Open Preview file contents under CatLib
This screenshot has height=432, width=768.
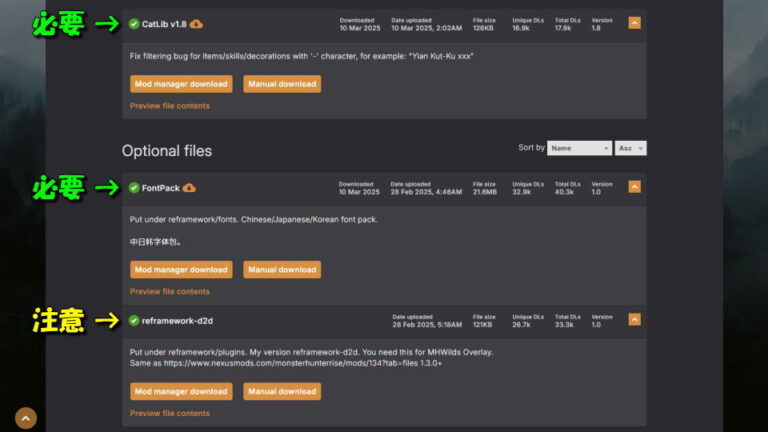pos(170,106)
